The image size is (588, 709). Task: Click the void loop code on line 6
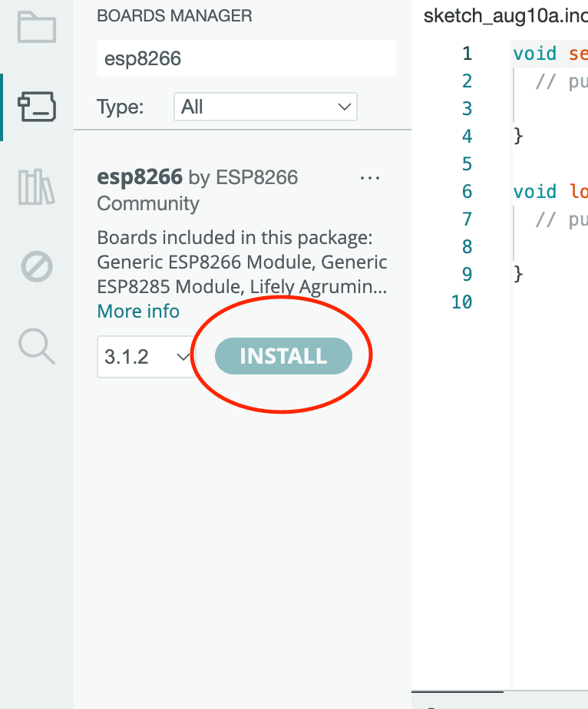point(550,192)
